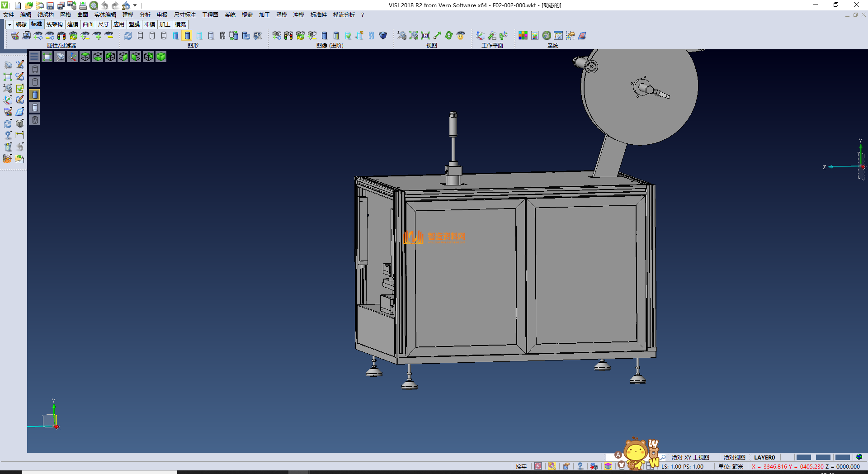Click the first blue color swatch near LAYER0
Viewport: 868px width, 474px height.
coord(803,457)
